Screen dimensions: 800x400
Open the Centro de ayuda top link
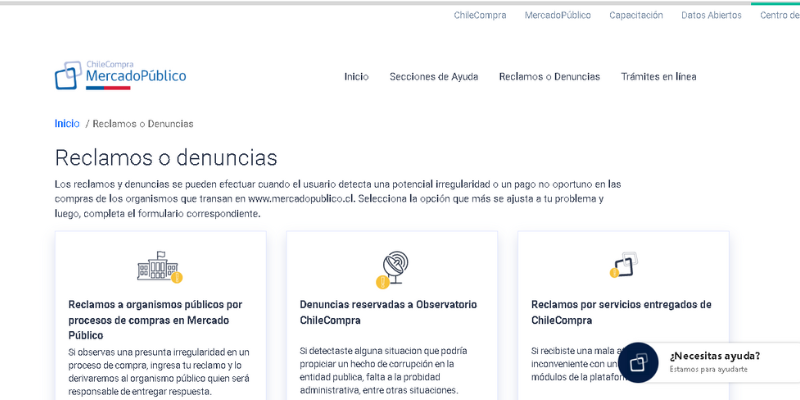coord(780,15)
